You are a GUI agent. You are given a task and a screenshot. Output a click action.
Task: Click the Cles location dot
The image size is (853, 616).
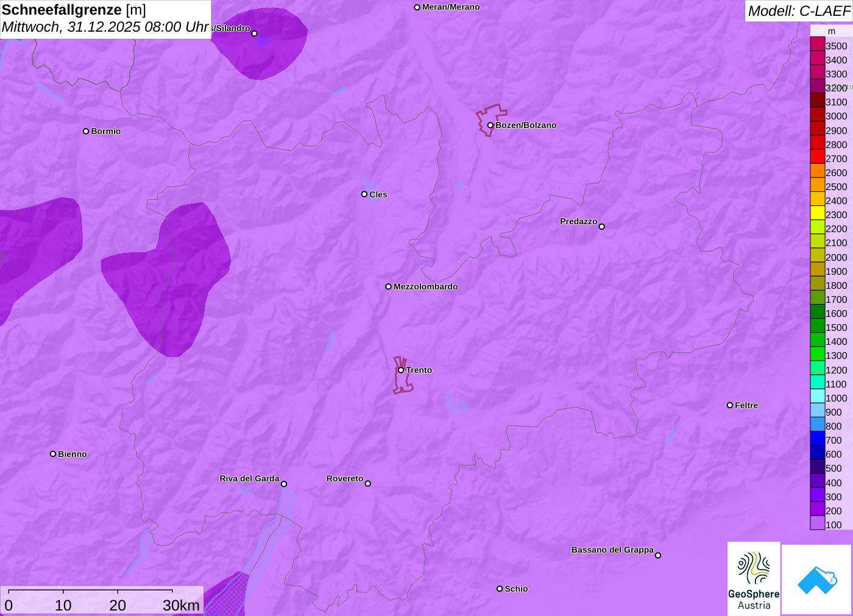tap(364, 194)
